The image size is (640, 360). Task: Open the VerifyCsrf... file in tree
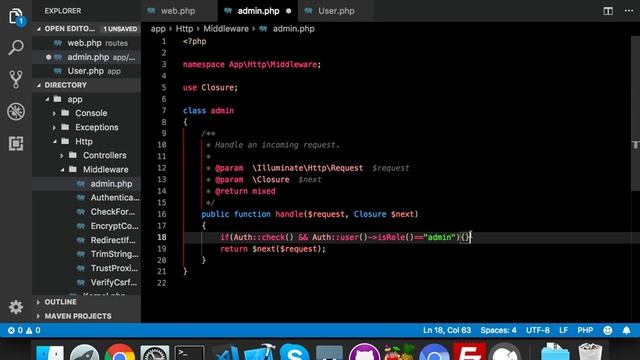[x=87, y=282]
